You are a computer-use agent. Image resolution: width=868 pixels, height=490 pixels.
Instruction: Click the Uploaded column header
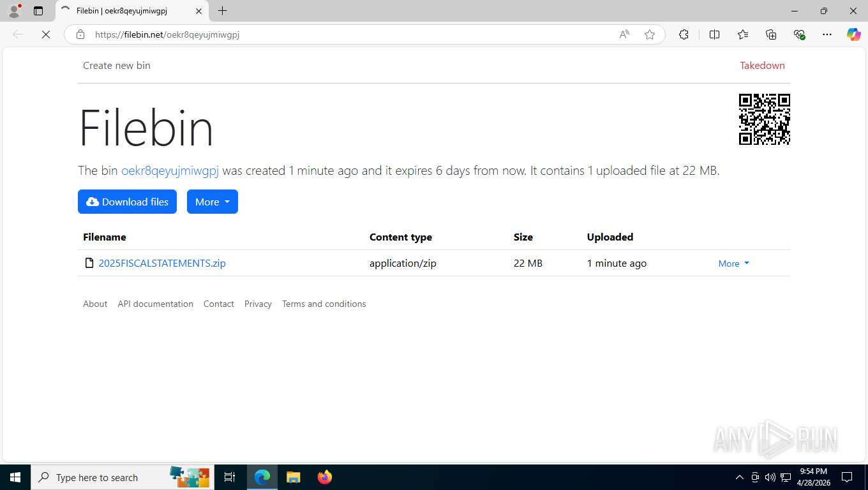tap(610, 237)
